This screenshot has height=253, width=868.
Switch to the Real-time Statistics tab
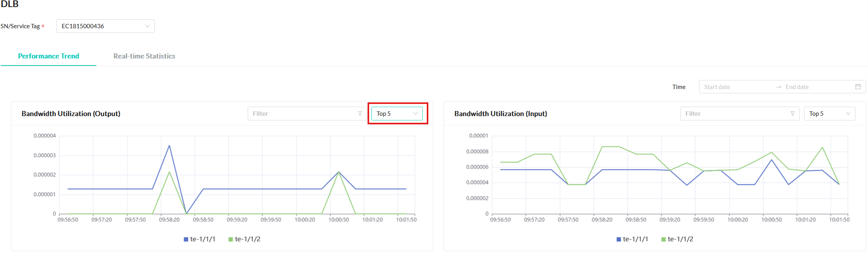[x=144, y=56]
